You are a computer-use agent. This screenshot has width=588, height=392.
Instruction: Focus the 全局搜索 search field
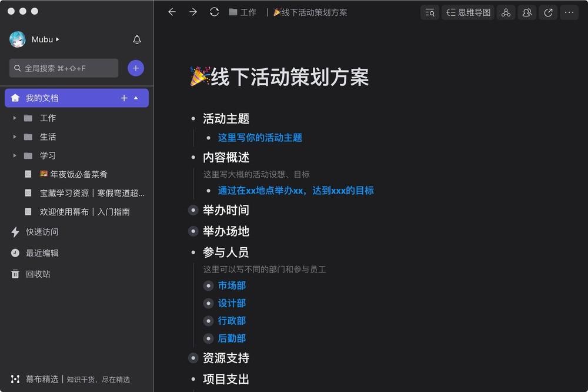tap(64, 68)
